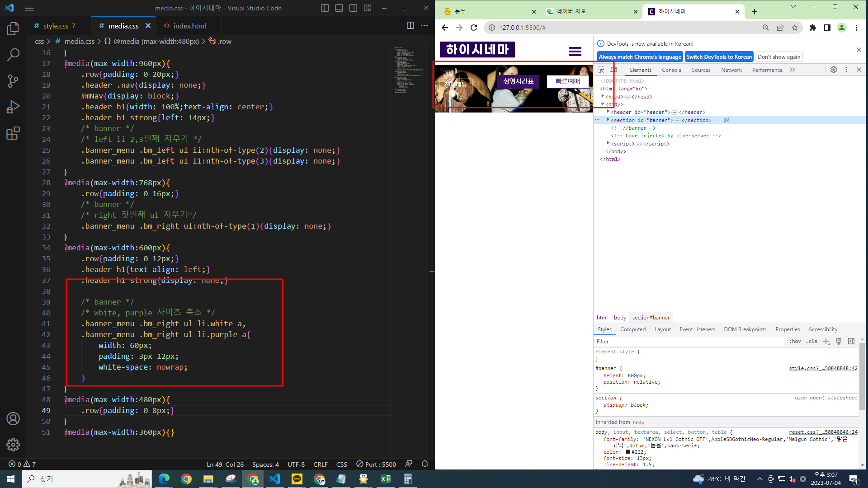Click the DevTools inspect element picker icon
The width and height of the screenshot is (868, 488).
(601, 70)
